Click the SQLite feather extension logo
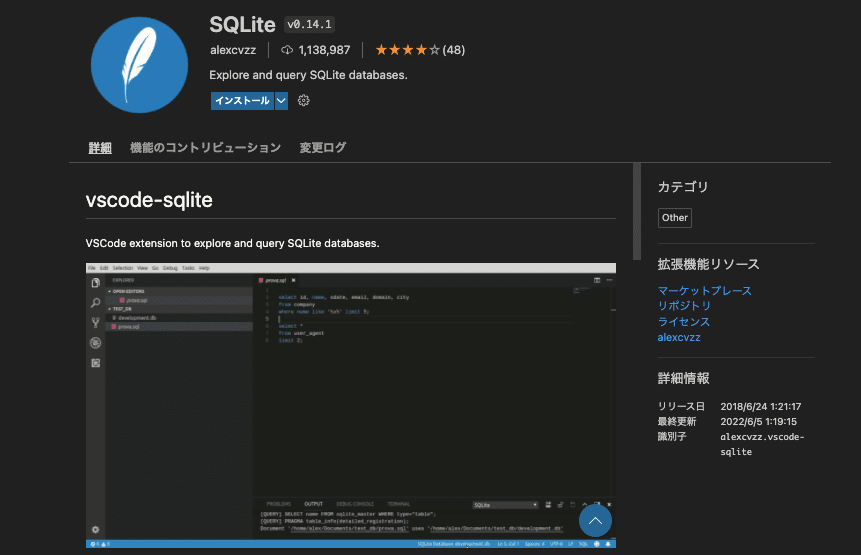 (x=139, y=65)
